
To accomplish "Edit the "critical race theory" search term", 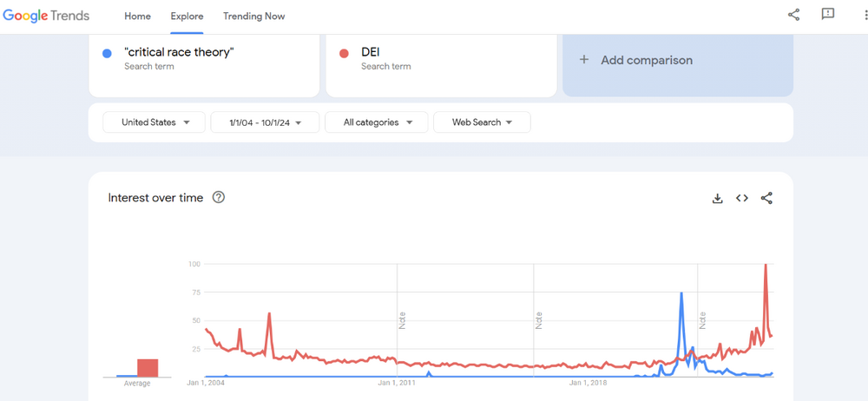I will click(x=180, y=52).
